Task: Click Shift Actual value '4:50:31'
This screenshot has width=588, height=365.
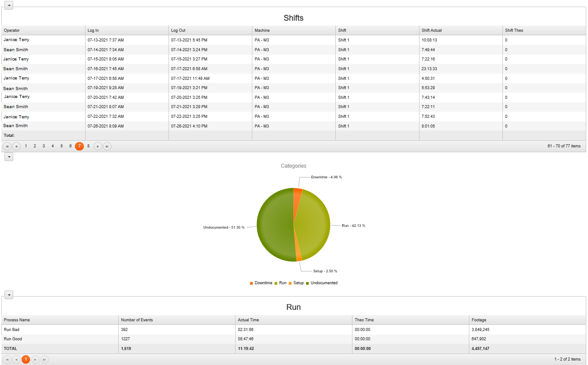Action: click(x=429, y=79)
